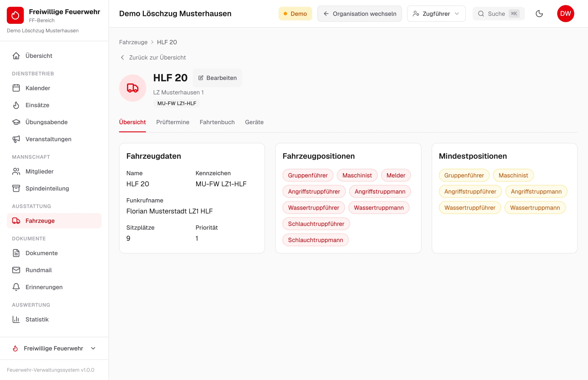Open Einsätze via the flame icon

[x=16, y=105]
